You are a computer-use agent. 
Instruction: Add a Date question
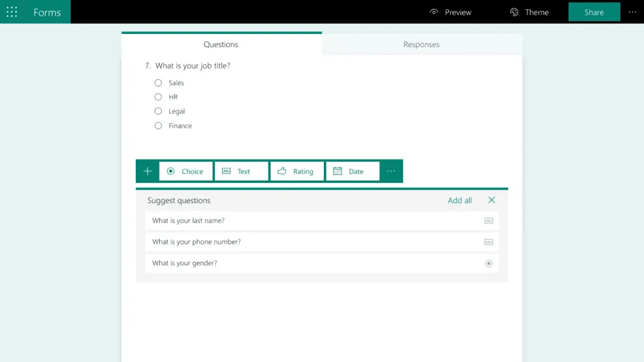click(352, 171)
